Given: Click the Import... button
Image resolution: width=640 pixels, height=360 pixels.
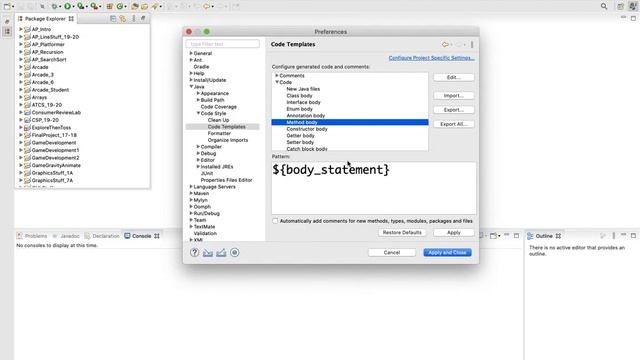Looking at the screenshot, I should tap(453, 96).
